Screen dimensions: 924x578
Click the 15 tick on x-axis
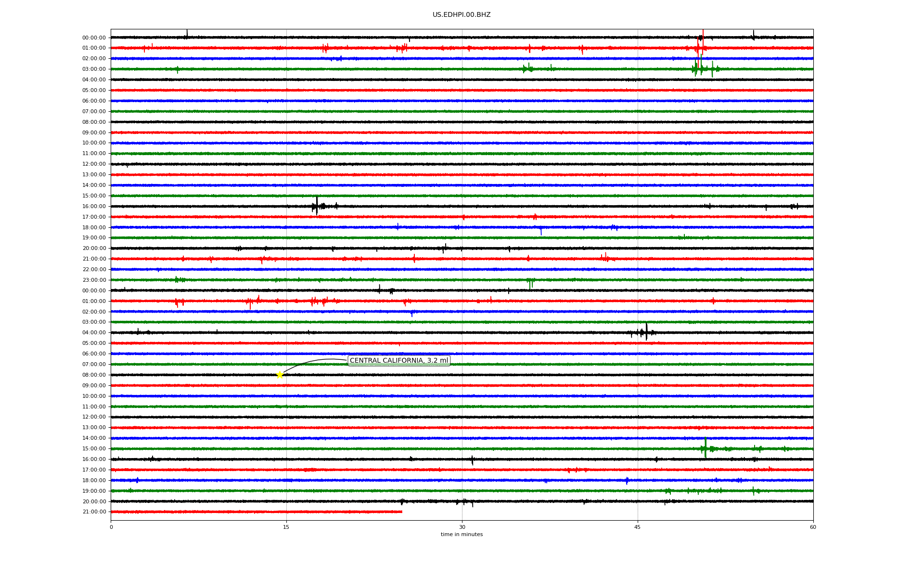coord(286,527)
